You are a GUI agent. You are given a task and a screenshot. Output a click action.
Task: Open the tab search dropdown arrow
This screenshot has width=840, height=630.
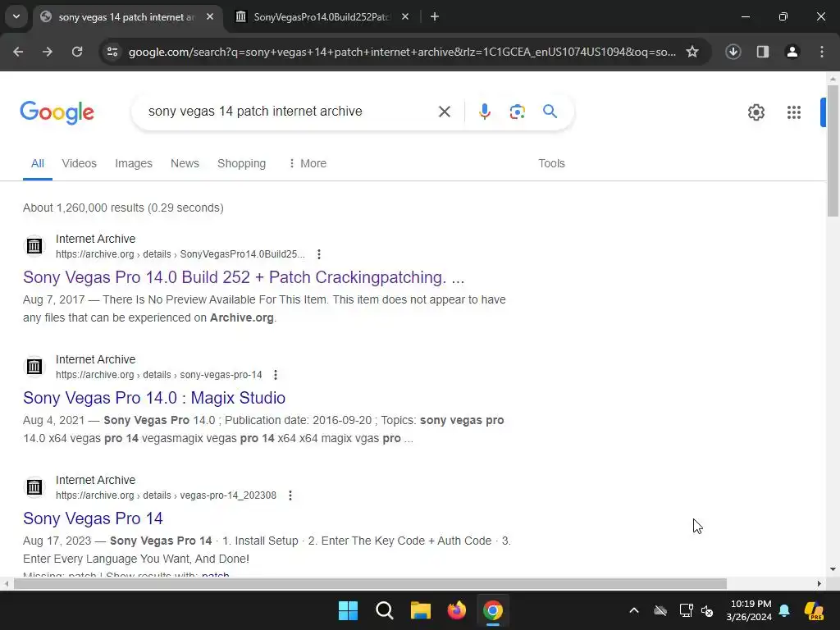[16, 16]
